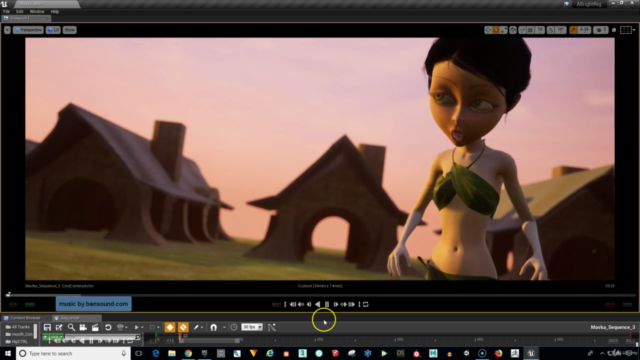The image size is (640, 360).
Task: Open Firefox from the taskbar
Action: pyautogui.click(x=498, y=353)
